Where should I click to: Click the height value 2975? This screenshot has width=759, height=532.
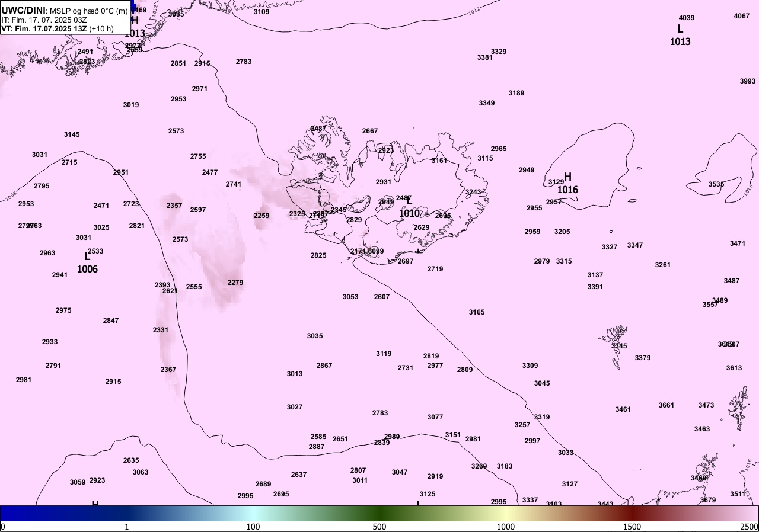coord(63,310)
